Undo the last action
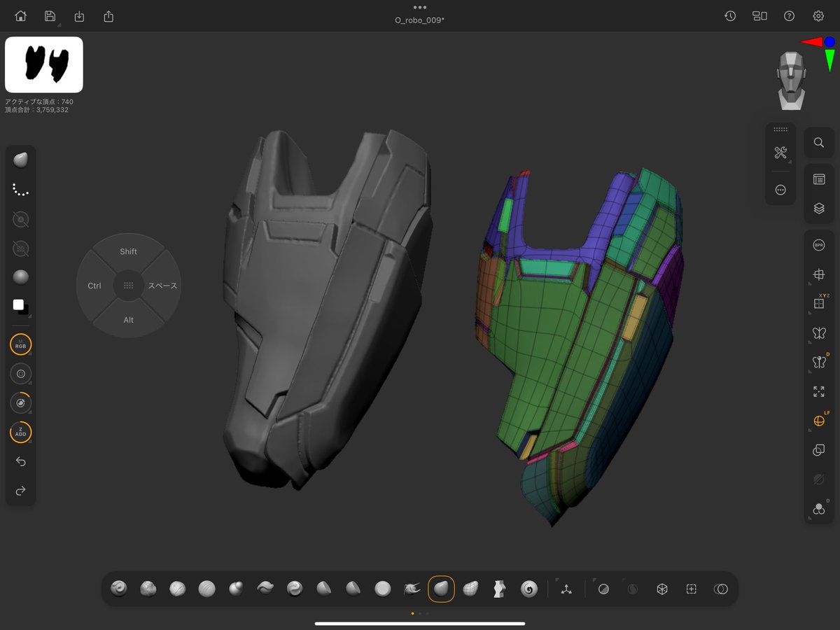This screenshot has width=840, height=630. pos(21,461)
